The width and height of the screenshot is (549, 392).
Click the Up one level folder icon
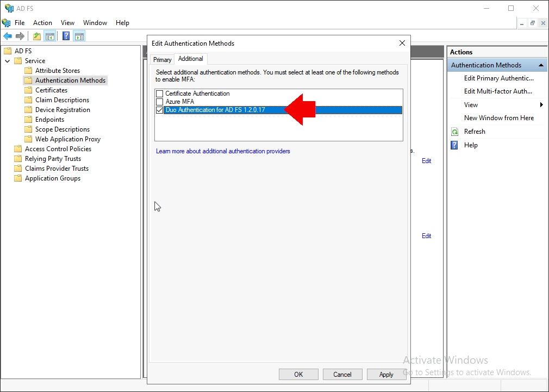click(37, 36)
